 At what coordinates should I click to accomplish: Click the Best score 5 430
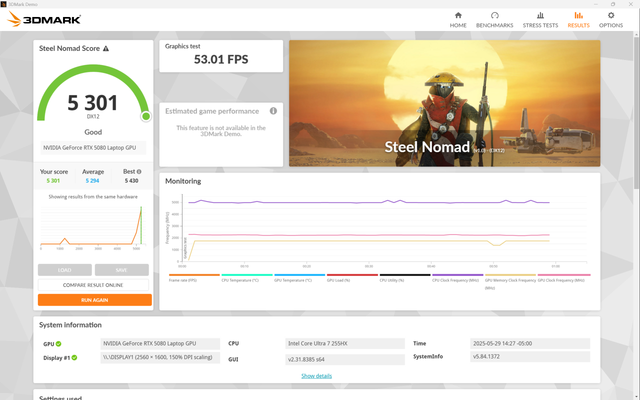click(131, 180)
